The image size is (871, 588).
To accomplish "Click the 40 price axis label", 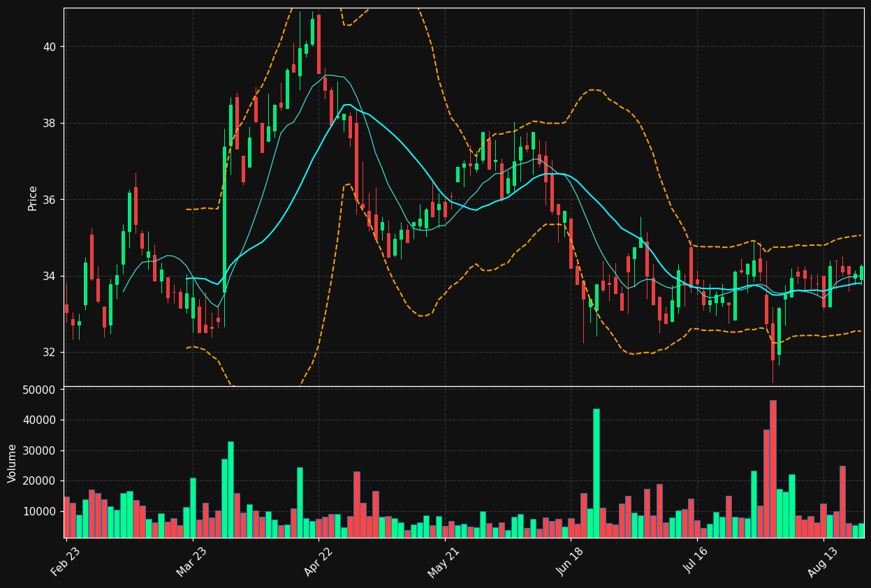I will pyautogui.click(x=51, y=47).
